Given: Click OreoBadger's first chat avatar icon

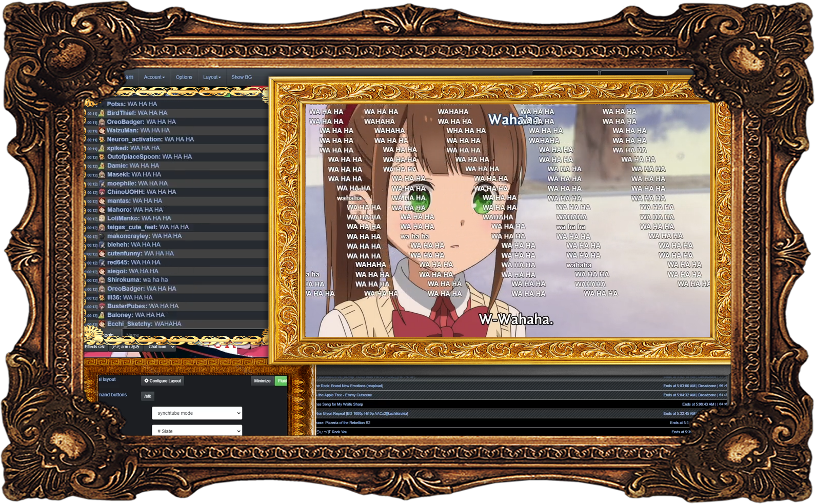Looking at the screenshot, I should (102, 122).
